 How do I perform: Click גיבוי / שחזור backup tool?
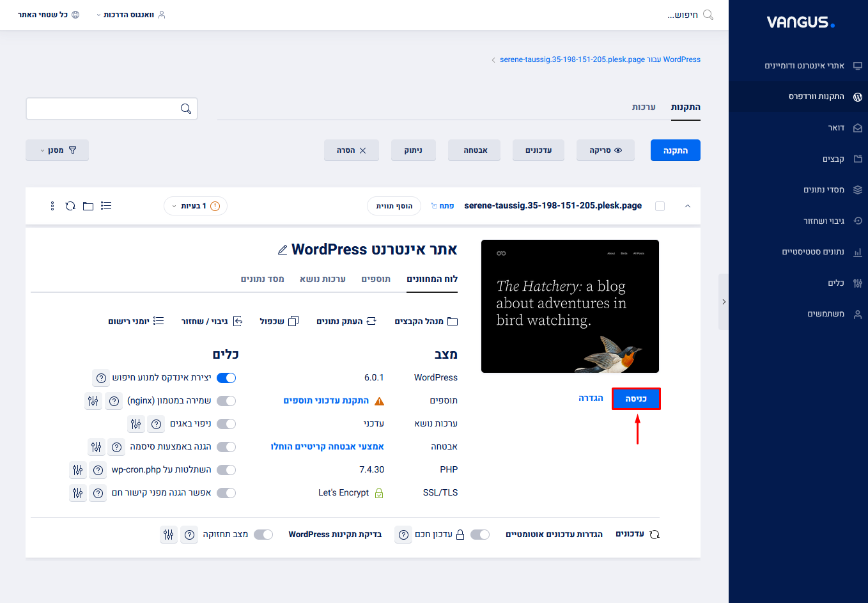pyautogui.click(x=212, y=321)
